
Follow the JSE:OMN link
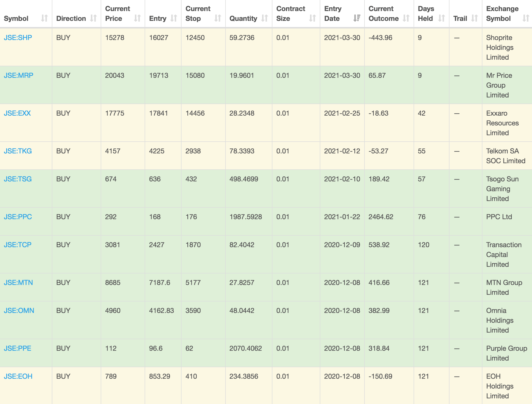19,310
